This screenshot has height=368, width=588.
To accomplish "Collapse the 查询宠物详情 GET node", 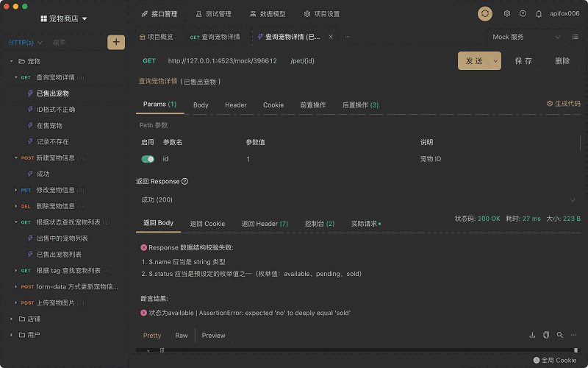I will point(15,77).
